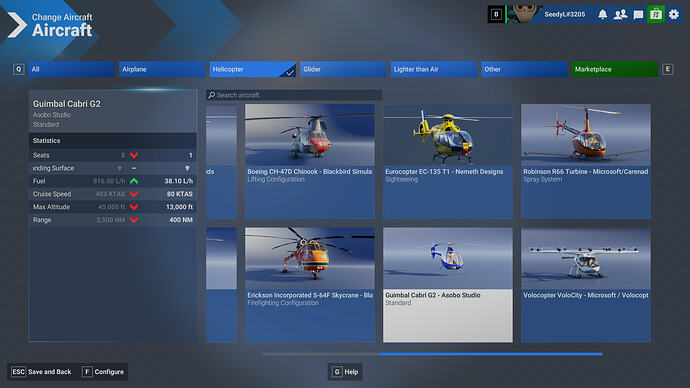
Task: Click the Sightseeing subtitle
Action: (401, 179)
